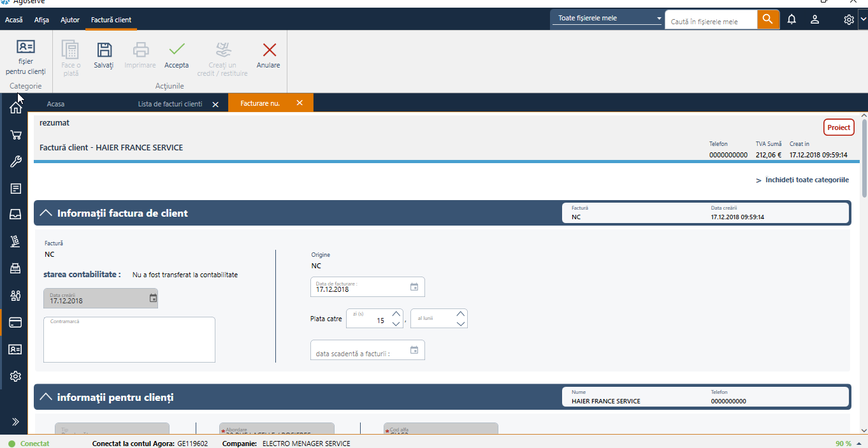Increase al lunii value with up arrow
Screen dimensions: 868x448
461,314
